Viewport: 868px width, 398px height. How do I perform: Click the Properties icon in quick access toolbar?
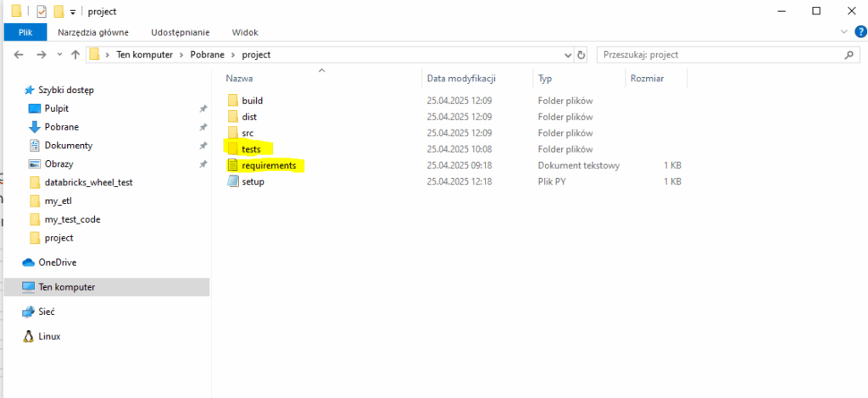click(x=41, y=11)
